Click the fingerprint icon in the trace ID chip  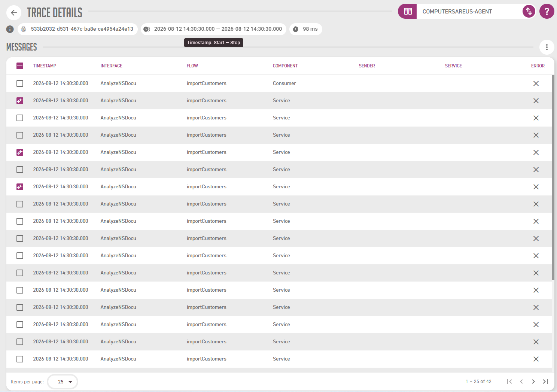(x=24, y=29)
